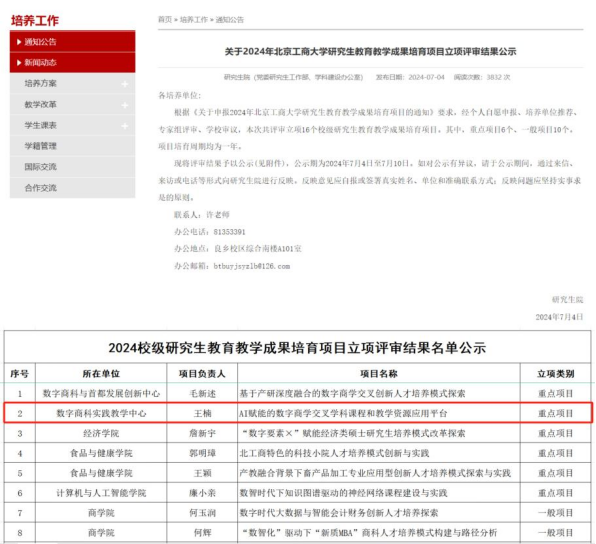Screen dimensions: 596x544
Task: Click the announcement title about 2024年北京工商大学
Action: (x=370, y=51)
